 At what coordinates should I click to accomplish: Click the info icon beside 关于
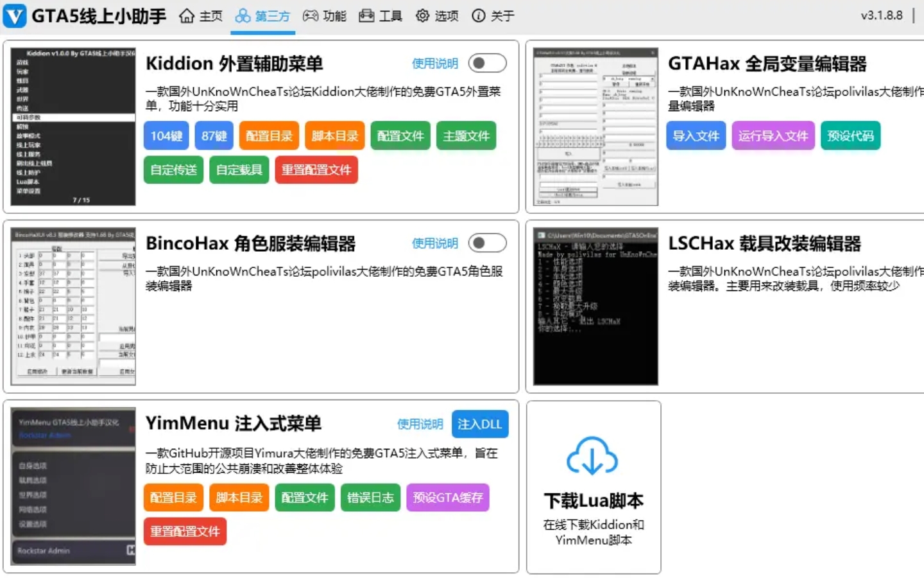point(478,15)
